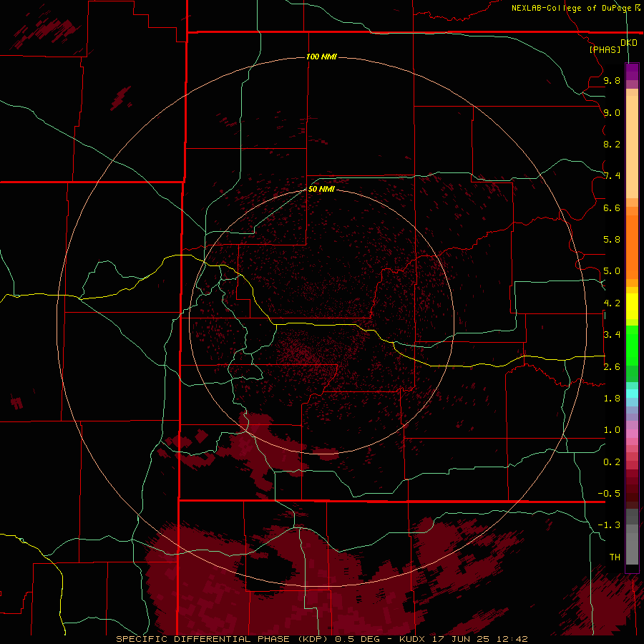Click the 3.4 legend value
The image size is (644, 644).
612,335
